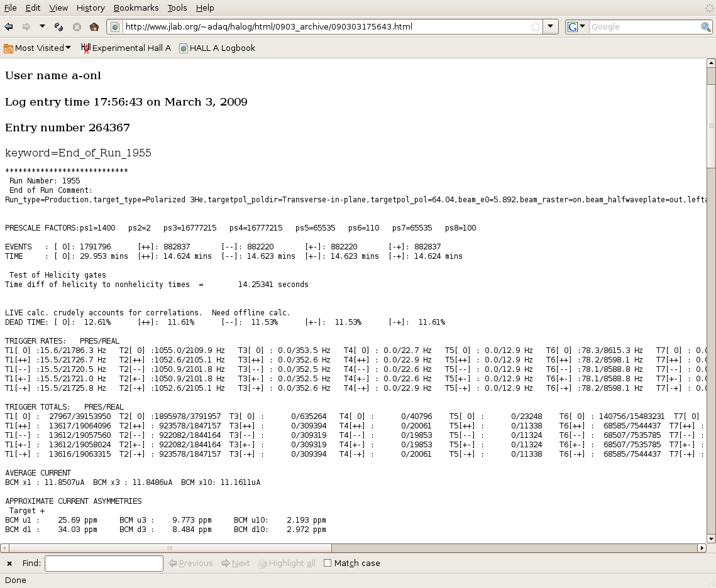
Task: Click the browser activity throbber icon
Action: pos(709,8)
